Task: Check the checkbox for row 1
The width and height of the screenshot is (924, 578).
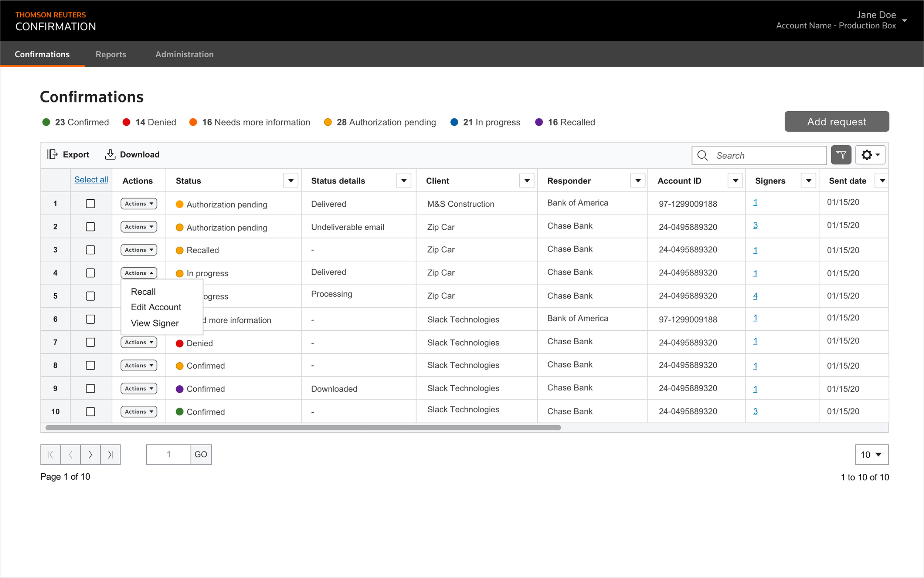Action: 91,203
